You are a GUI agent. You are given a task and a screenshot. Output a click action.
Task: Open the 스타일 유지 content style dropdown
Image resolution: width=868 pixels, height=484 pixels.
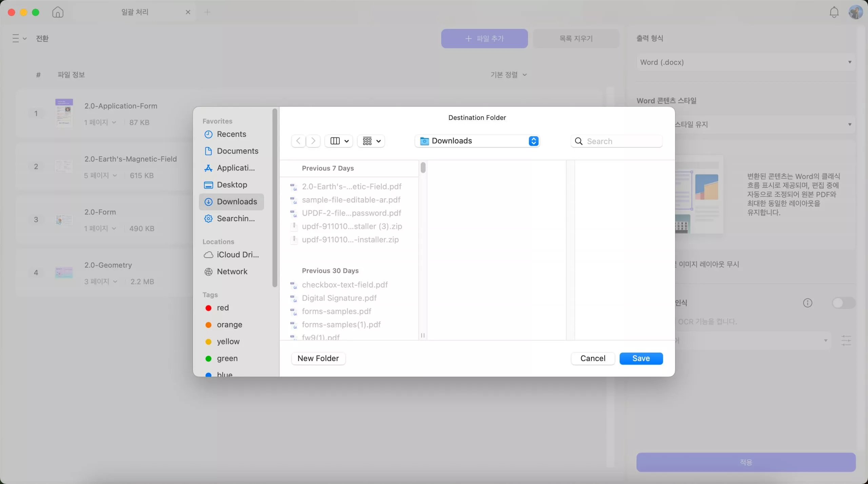[765, 124]
